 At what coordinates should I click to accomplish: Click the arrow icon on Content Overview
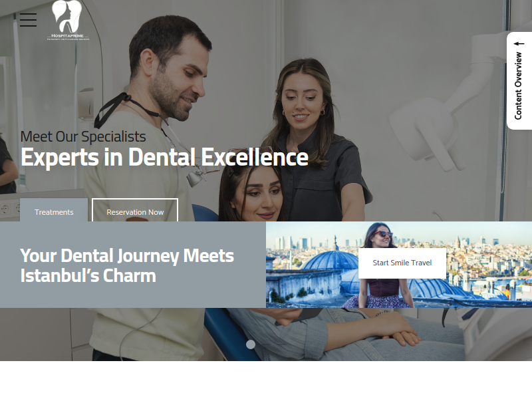click(519, 44)
